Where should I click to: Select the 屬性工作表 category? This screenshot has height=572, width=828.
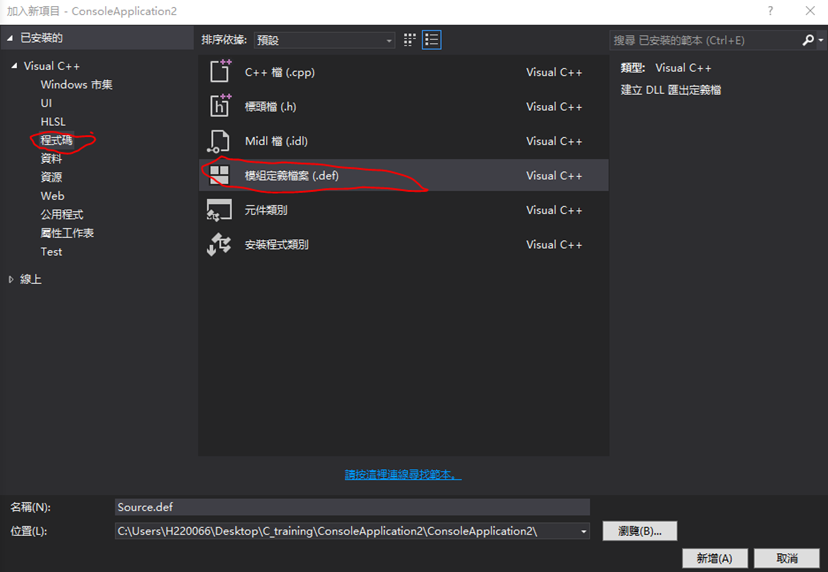coord(67,233)
